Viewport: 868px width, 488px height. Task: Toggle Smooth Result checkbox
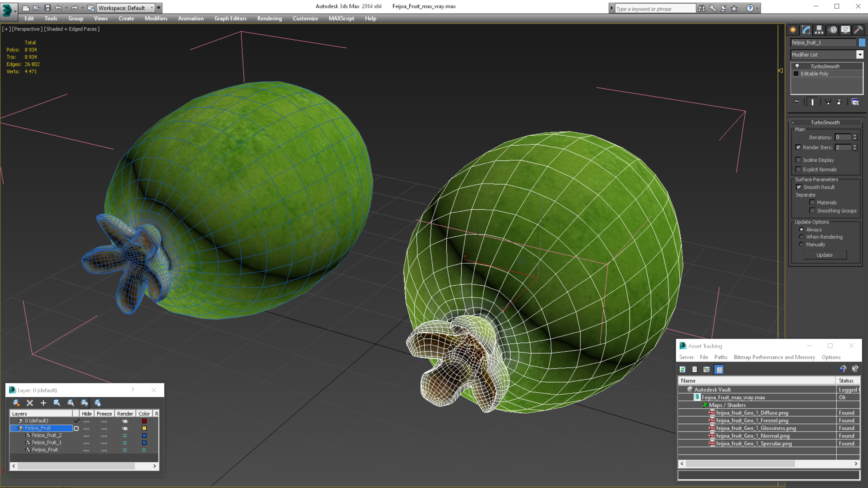(x=799, y=187)
